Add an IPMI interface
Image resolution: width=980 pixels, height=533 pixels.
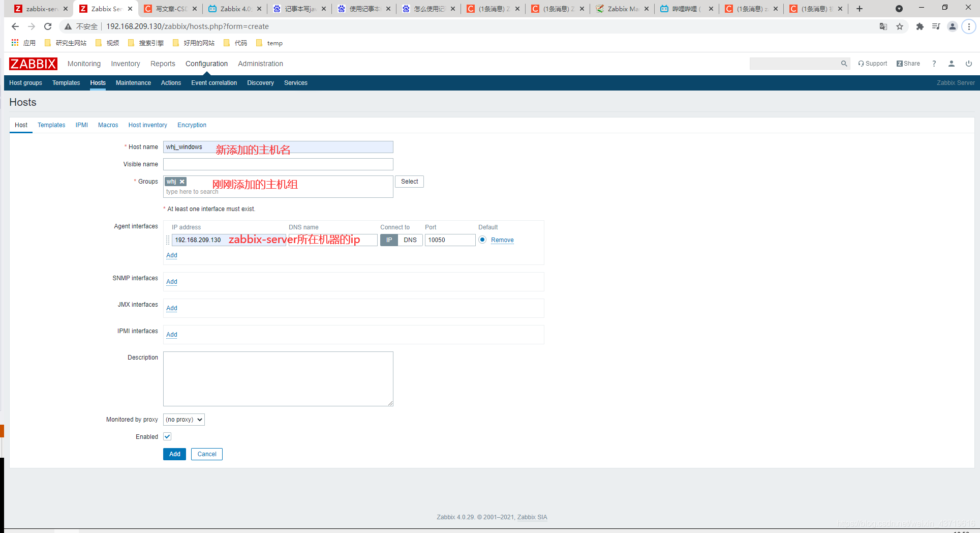pos(172,335)
